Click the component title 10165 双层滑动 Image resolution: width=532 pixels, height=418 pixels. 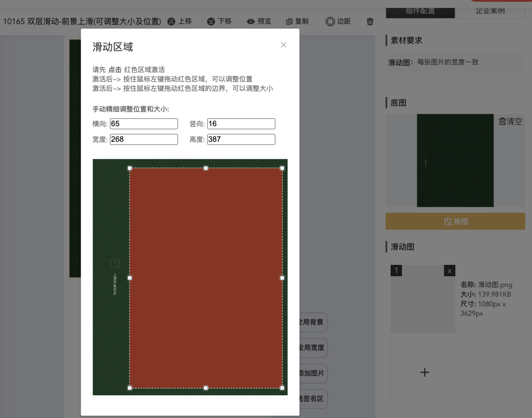82,21
